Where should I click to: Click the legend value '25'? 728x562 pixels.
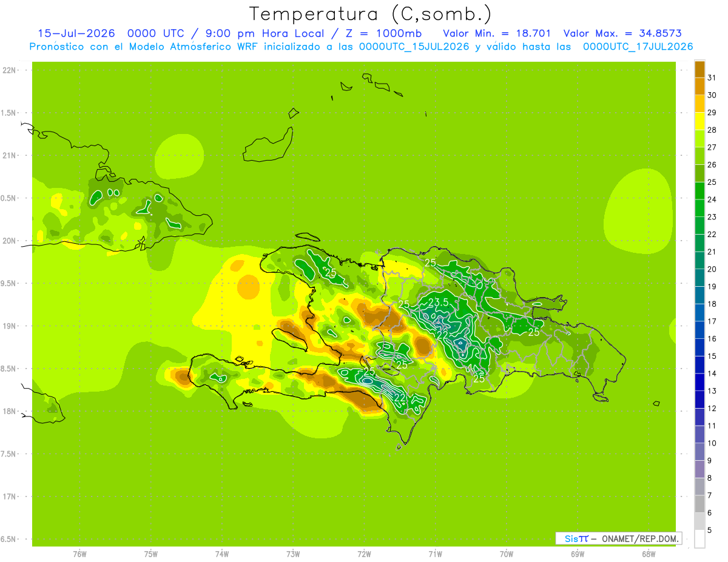712,182
